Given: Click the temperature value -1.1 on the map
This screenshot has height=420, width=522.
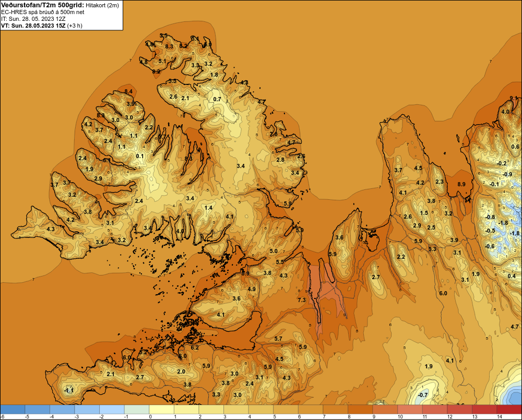Looking at the screenshot, I should coord(69,390).
